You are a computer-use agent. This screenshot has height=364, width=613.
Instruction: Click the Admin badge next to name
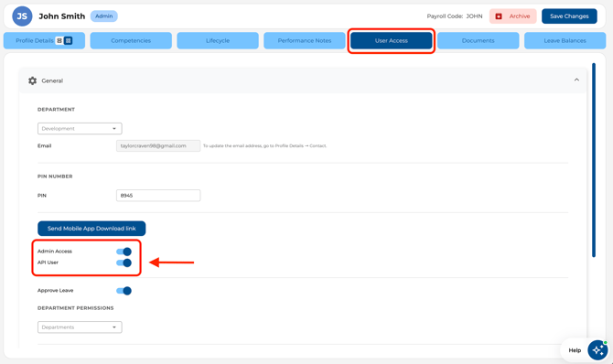104,16
